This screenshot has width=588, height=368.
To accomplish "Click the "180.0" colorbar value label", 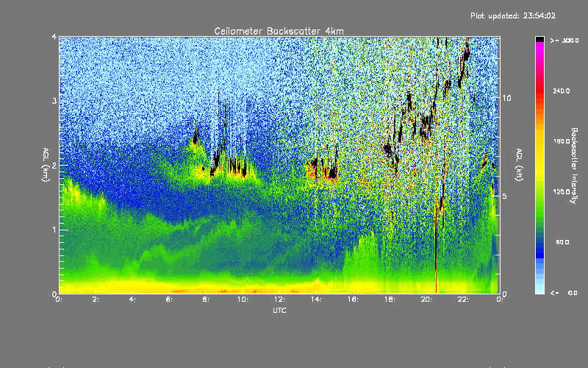I will coord(562,141).
